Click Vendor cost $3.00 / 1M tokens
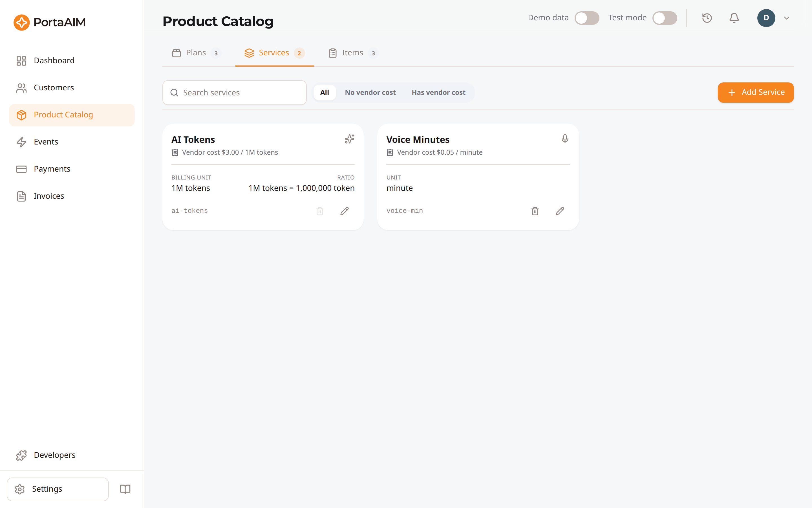The image size is (812, 508). click(230, 152)
